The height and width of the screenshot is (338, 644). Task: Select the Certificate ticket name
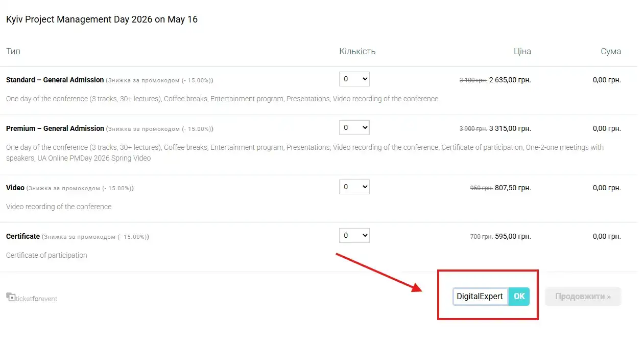[x=23, y=236]
